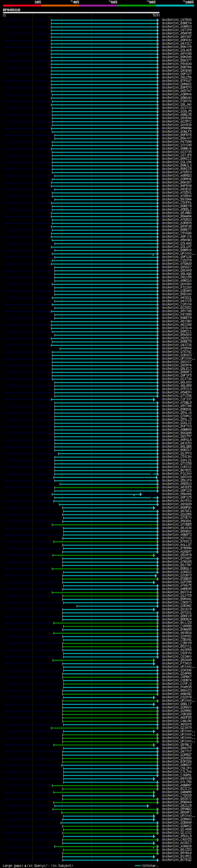Click the UniRef100_B8GHF2 label
This screenshot has width=197, height=868.
[177, 812]
